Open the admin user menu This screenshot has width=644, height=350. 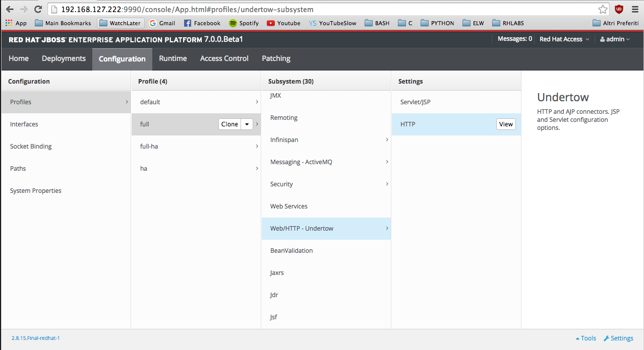coord(615,39)
